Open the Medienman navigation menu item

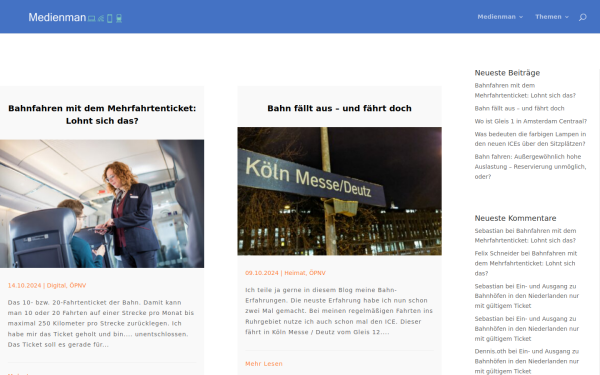coord(496,17)
